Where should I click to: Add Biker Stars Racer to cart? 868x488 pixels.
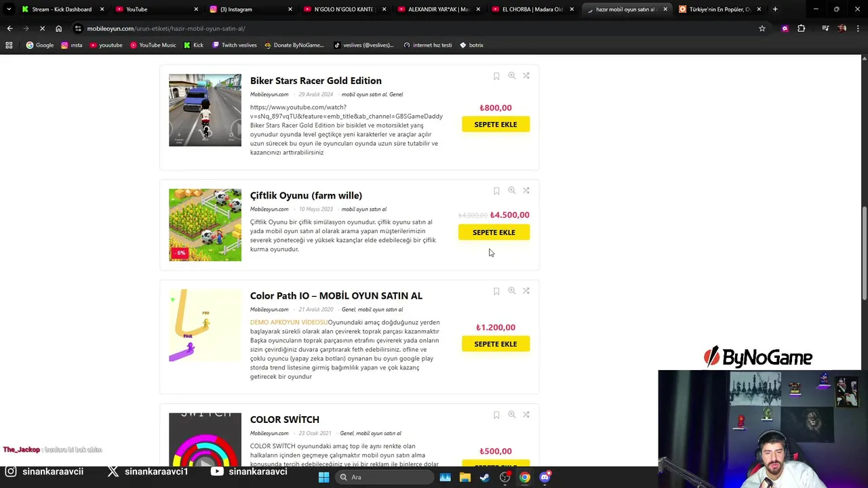(496, 124)
